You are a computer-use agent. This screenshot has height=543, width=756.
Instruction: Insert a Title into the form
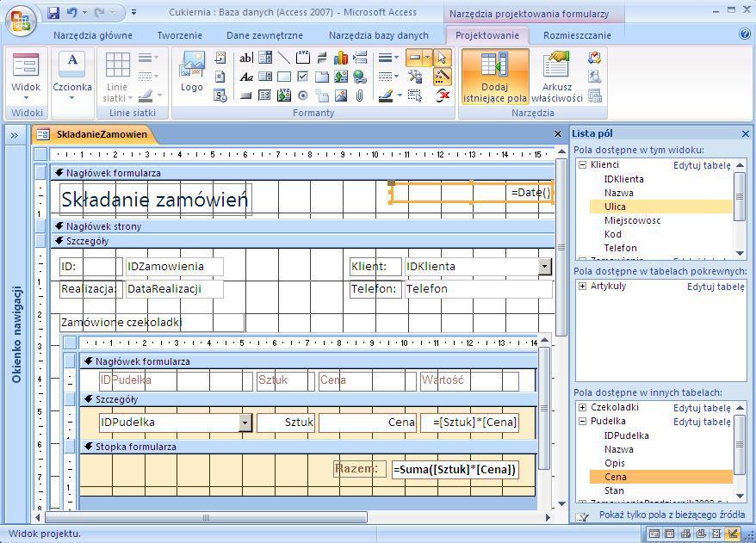pos(220,59)
